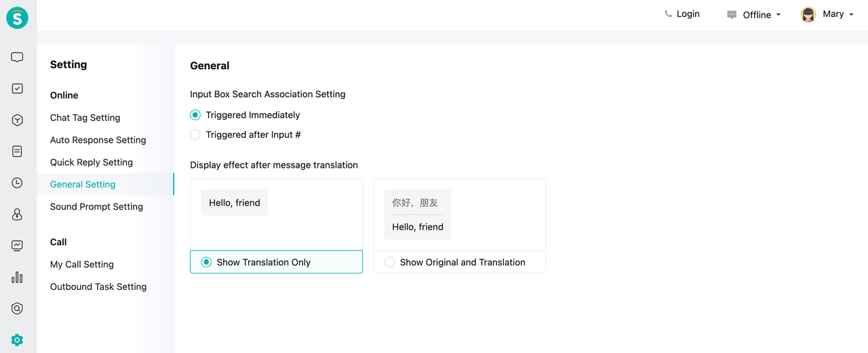Screen dimensions: 868x353
Task: Click the teal gear settings icon
Action: point(18,340)
